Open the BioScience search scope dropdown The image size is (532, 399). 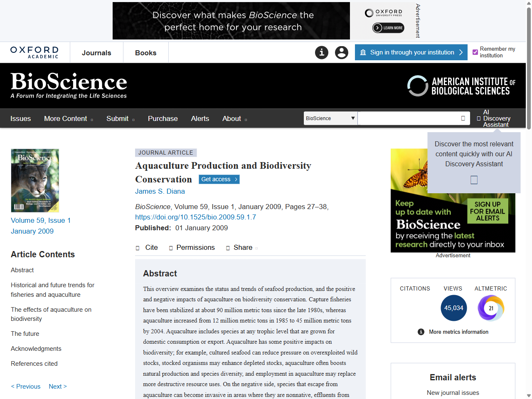[330, 118]
